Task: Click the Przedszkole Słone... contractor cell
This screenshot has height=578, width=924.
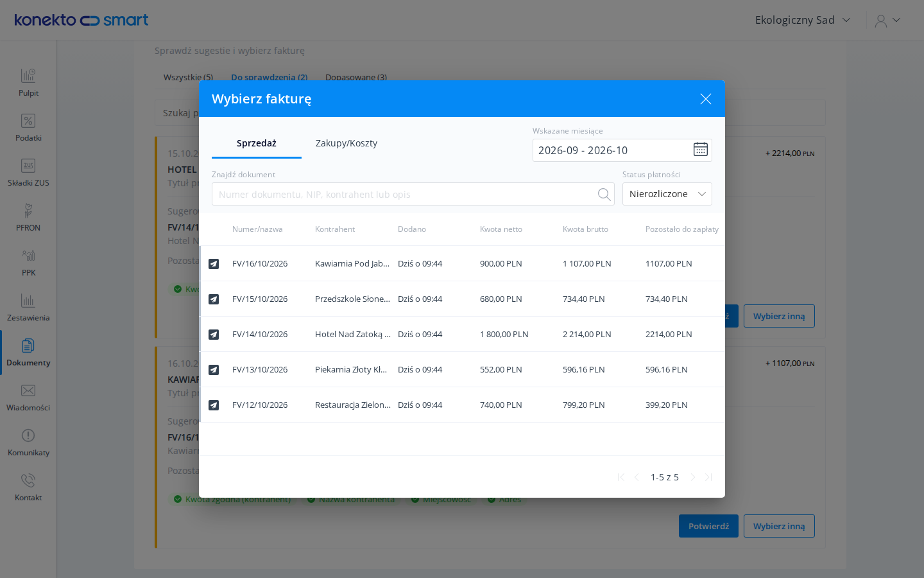Action: (352, 299)
